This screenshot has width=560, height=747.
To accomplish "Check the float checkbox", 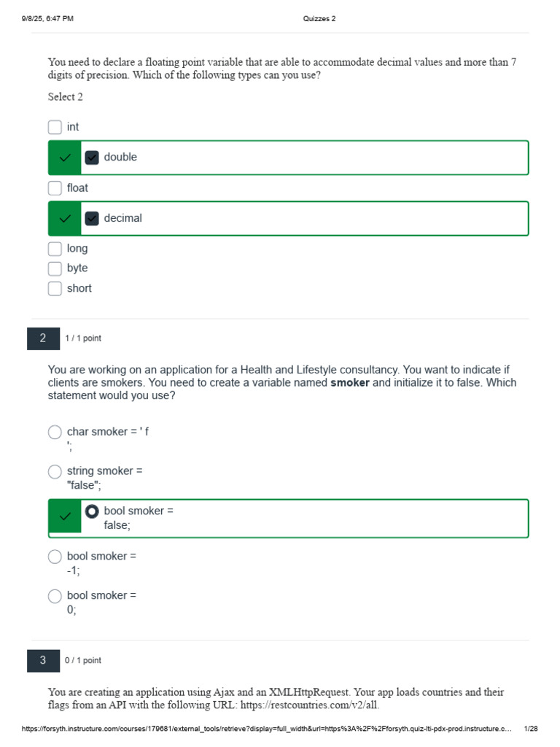I will pos(55,188).
